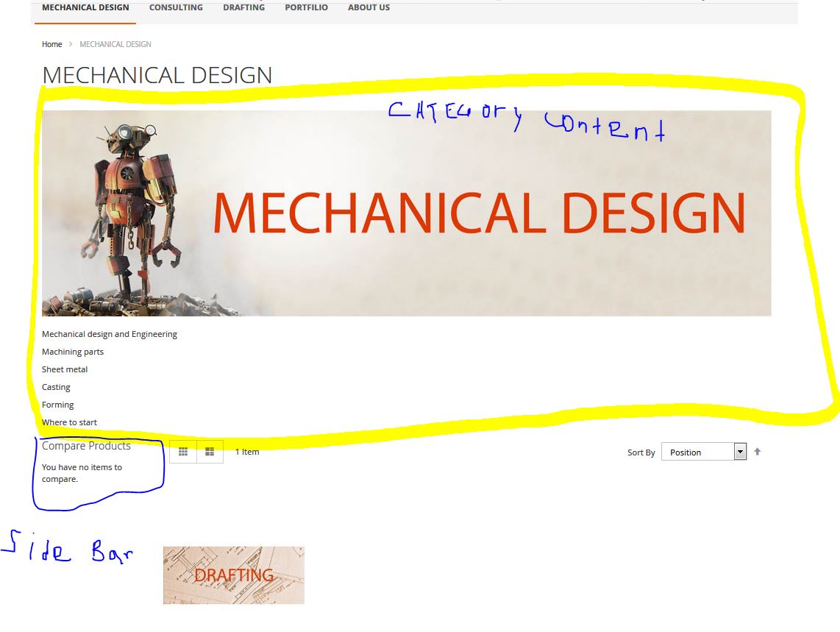
Task: Select the Casting link
Action: click(x=56, y=387)
